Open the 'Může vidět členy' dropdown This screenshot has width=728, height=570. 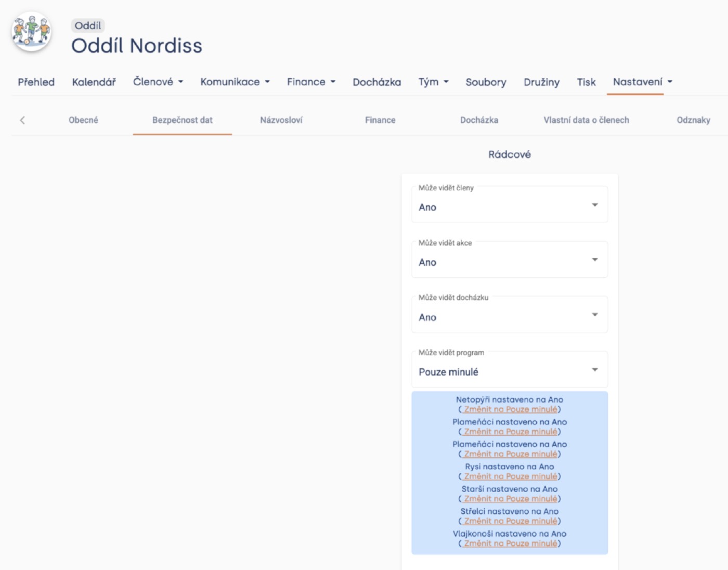pos(510,204)
